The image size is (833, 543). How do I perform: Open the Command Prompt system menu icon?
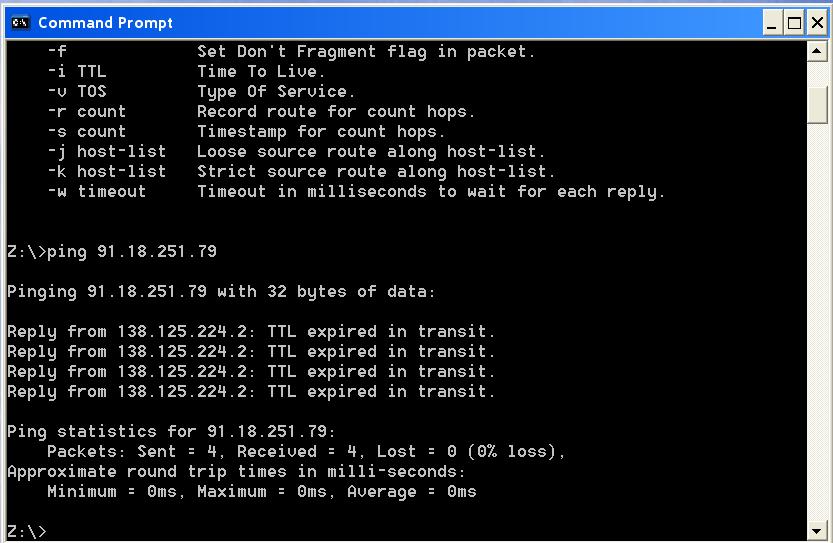pos(20,23)
